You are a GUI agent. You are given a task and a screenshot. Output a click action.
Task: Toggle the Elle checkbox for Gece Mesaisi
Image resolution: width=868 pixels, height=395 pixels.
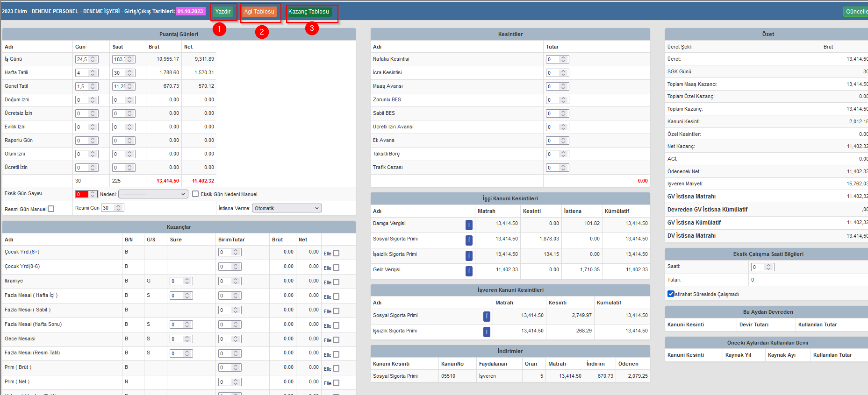tap(336, 340)
